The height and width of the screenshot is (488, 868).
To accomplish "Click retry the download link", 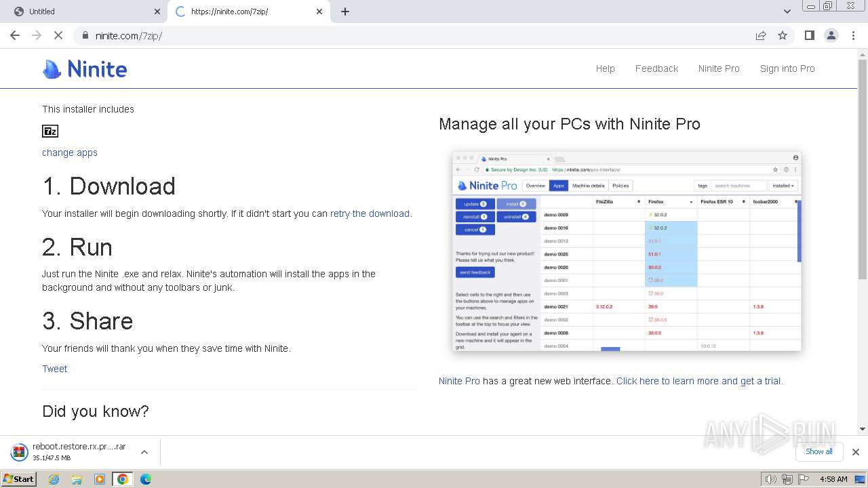I will click(x=370, y=213).
